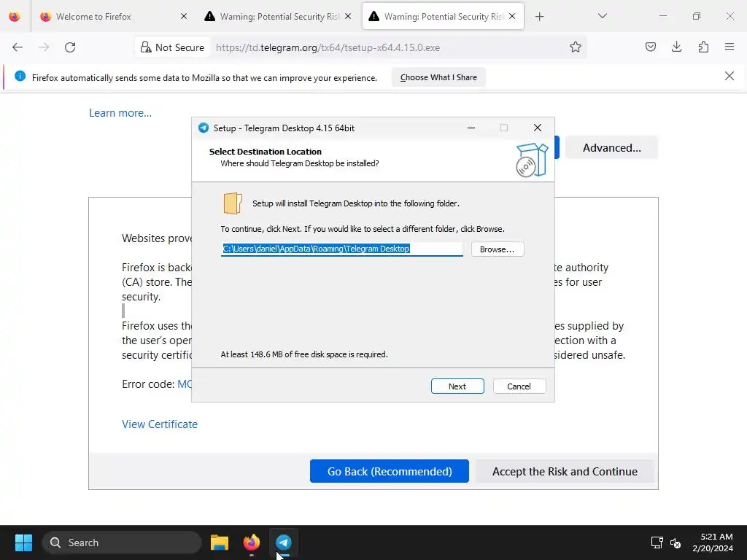Click the notification bar info icon

(x=20, y=76)
